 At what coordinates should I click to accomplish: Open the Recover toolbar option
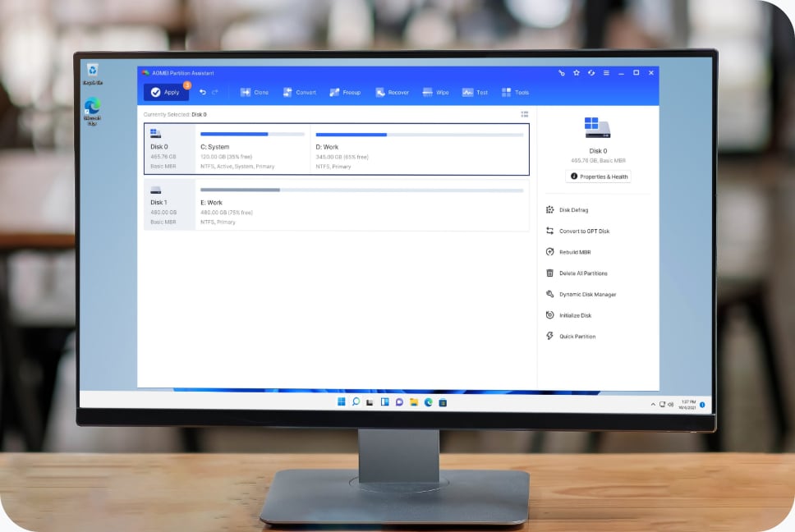tap(393, 92)
